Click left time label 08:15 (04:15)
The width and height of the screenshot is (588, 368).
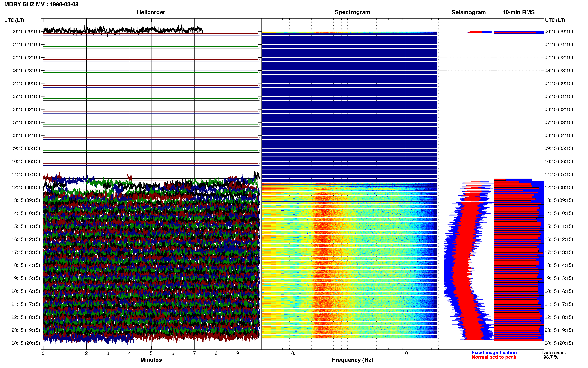26,135
